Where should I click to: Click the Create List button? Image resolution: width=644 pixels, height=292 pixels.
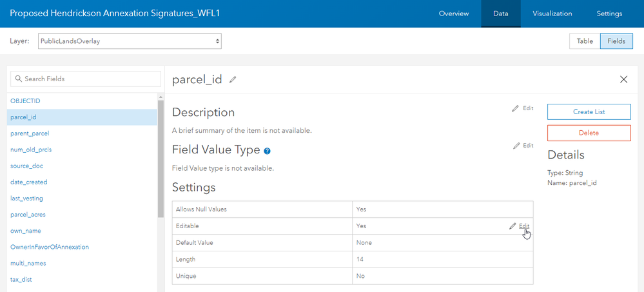point(589,112)
